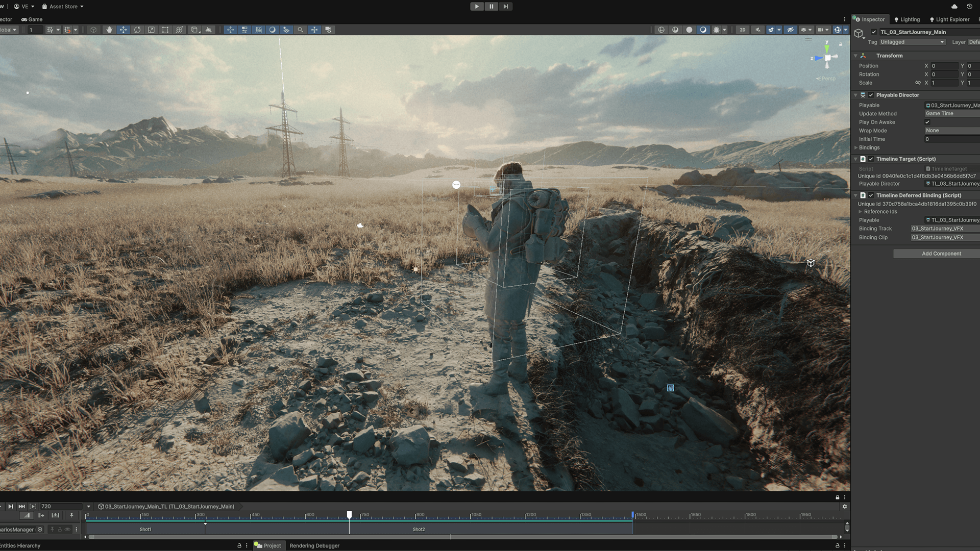Open the Asset Store dropdown

(63, 6)
